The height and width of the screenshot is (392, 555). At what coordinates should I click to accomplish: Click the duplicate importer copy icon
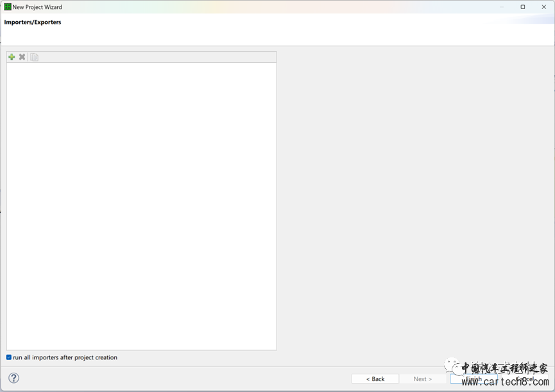coord(35,57)
